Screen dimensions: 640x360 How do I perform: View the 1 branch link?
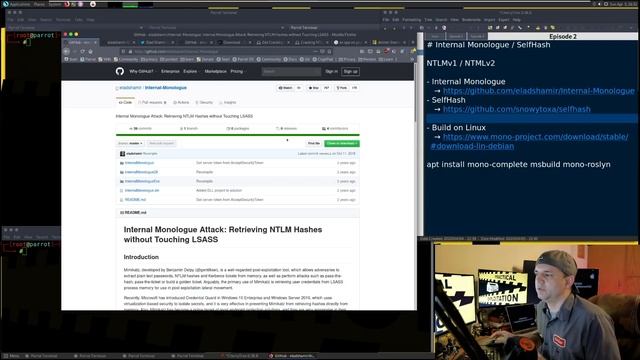click(x=189, y=129)
